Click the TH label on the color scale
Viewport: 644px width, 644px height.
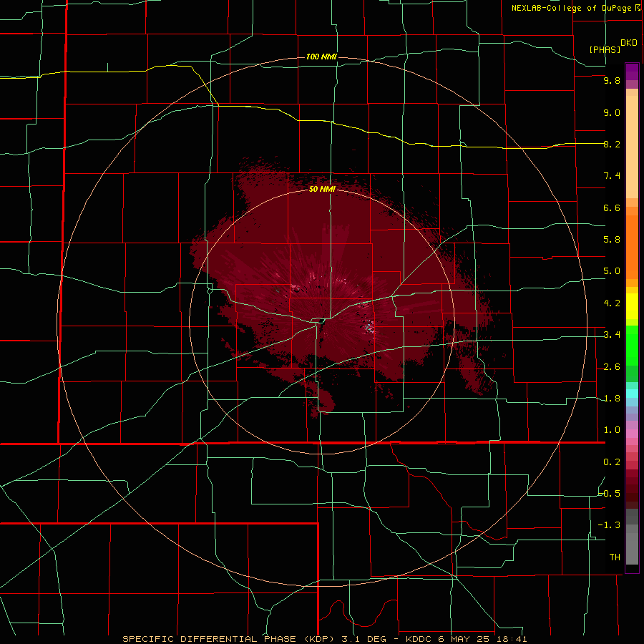coord(615,557)
